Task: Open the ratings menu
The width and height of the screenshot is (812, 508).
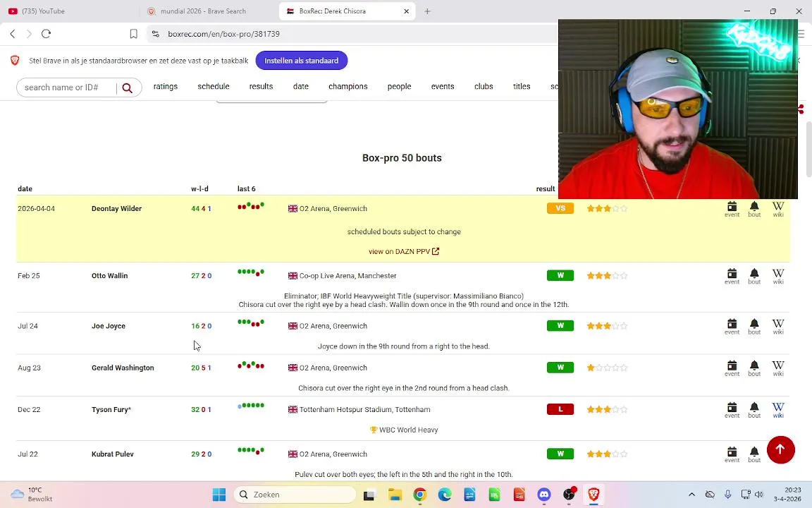Action: pyautogui.click(x=165, y=87)
